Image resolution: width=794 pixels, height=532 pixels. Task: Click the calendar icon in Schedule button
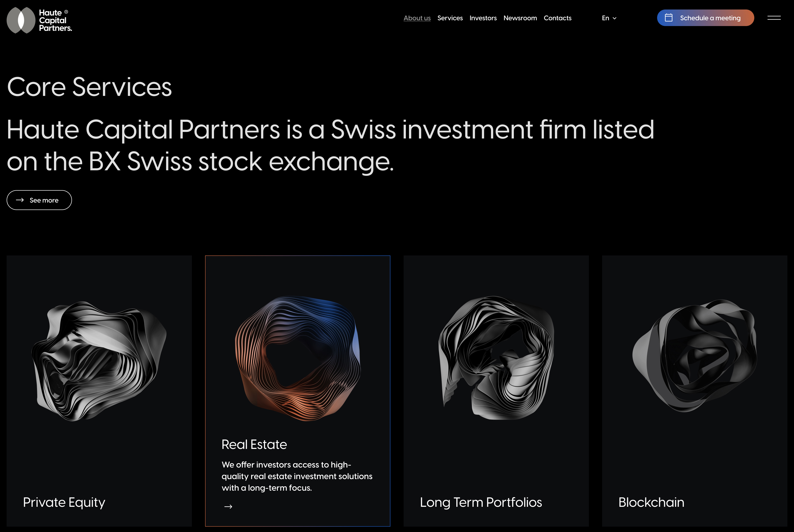[668, 18]
